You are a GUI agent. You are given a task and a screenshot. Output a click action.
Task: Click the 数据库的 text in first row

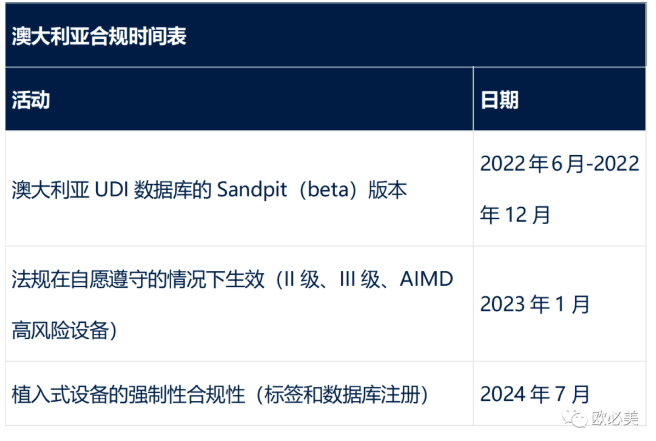[x=173, y=190]
